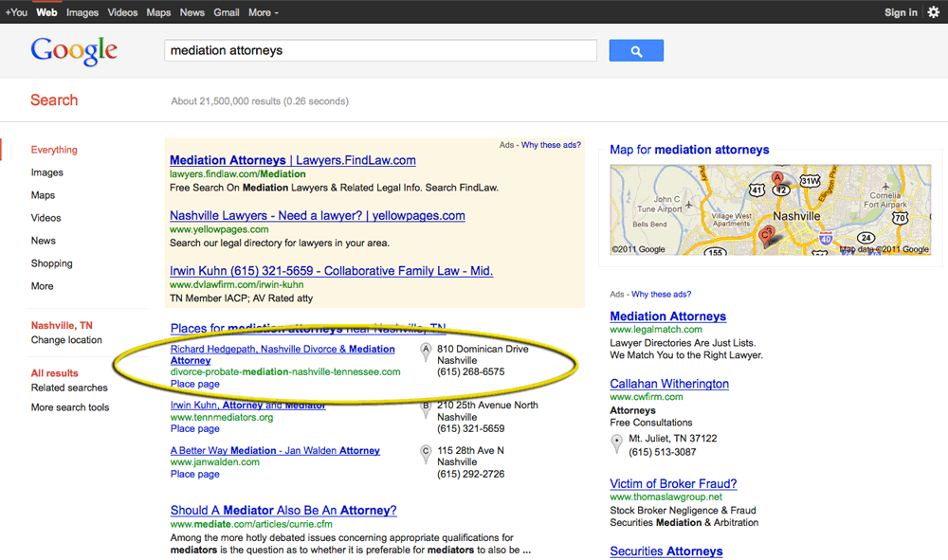
Task: Open Richard Hedgepath Nashville Divorce & Mediation Attorney
Action: 283,354
